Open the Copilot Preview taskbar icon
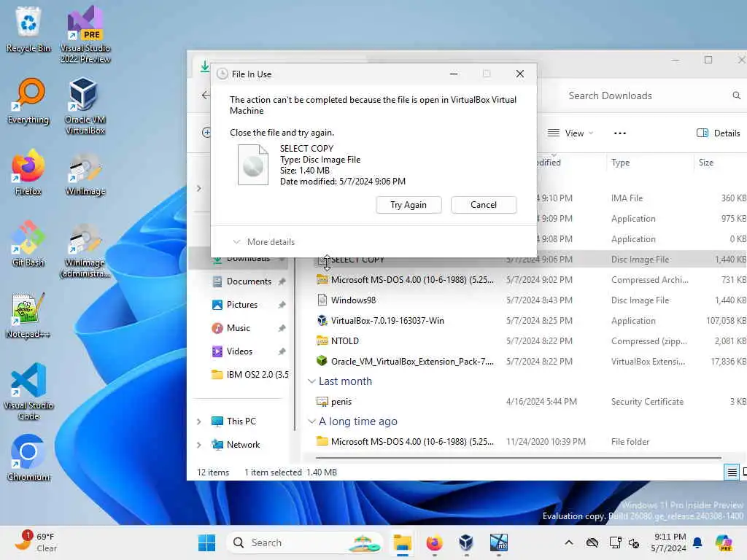Image resolution: width=747 pixels, height=560 pixels. click(x=724, y=542)
